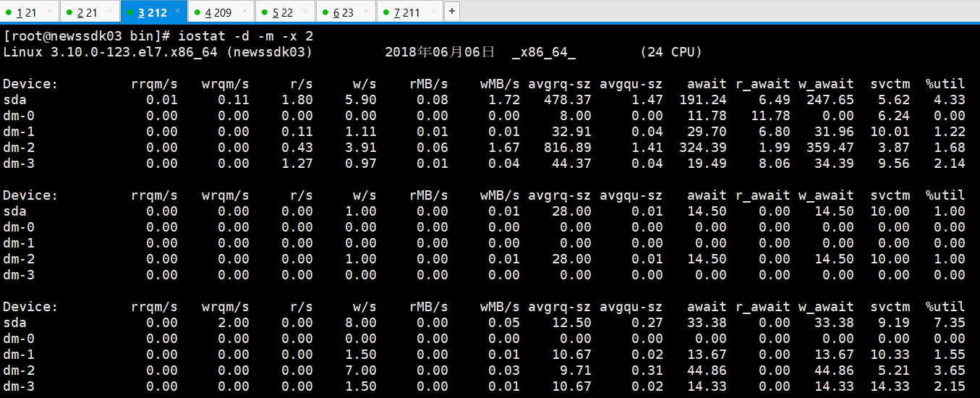This screenshot has height=398, width=980.
Task: Select the active tab "3 212"
Action: coord(153,12)
